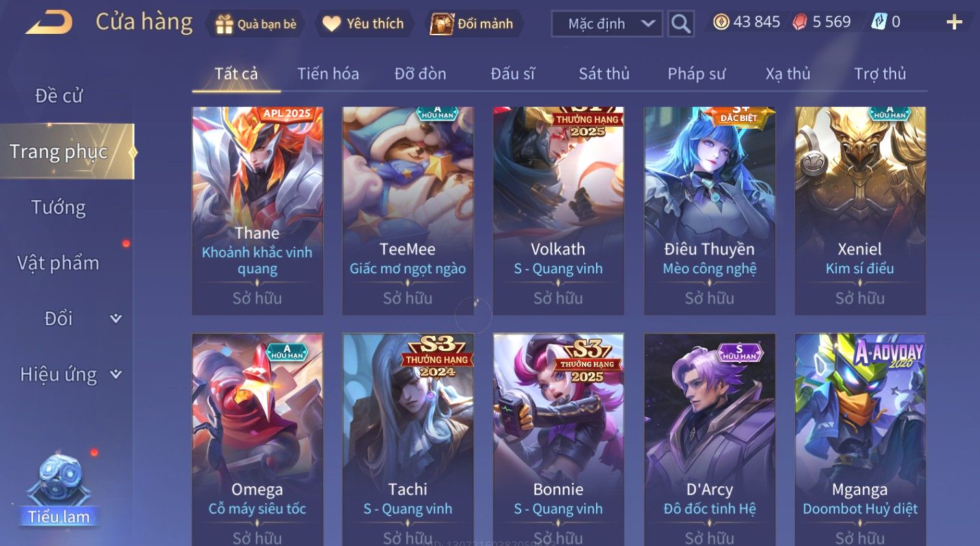Select the Mganga Doombot Huỷ diệt card
Viewport: 980px width, 546px height.
coord(860,439)
